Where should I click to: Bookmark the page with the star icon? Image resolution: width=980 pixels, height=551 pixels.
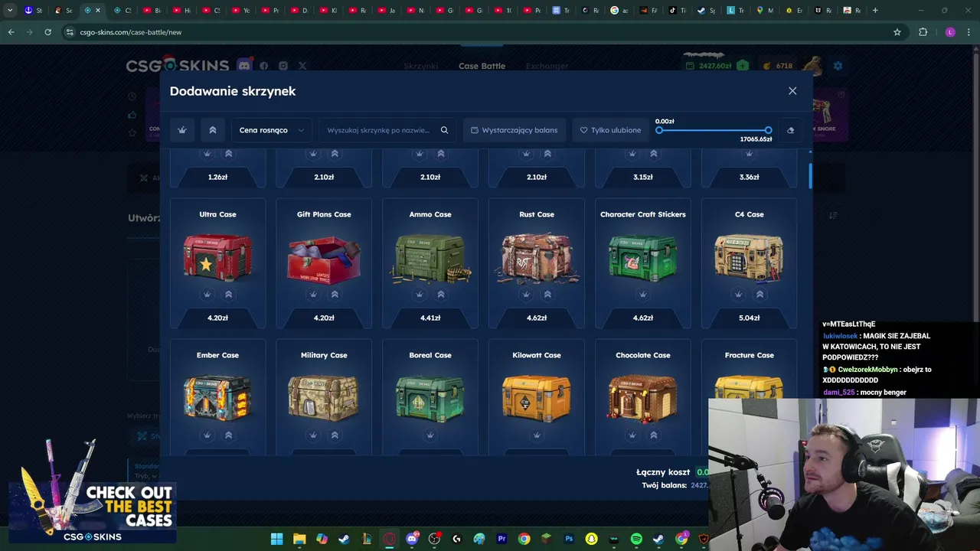[897, 32]
